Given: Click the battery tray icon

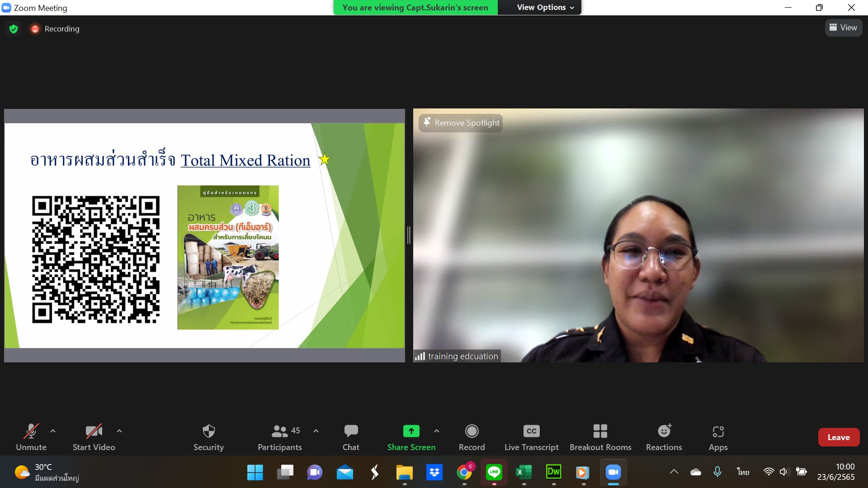Looking at the screenshot, I should point(802,472).
